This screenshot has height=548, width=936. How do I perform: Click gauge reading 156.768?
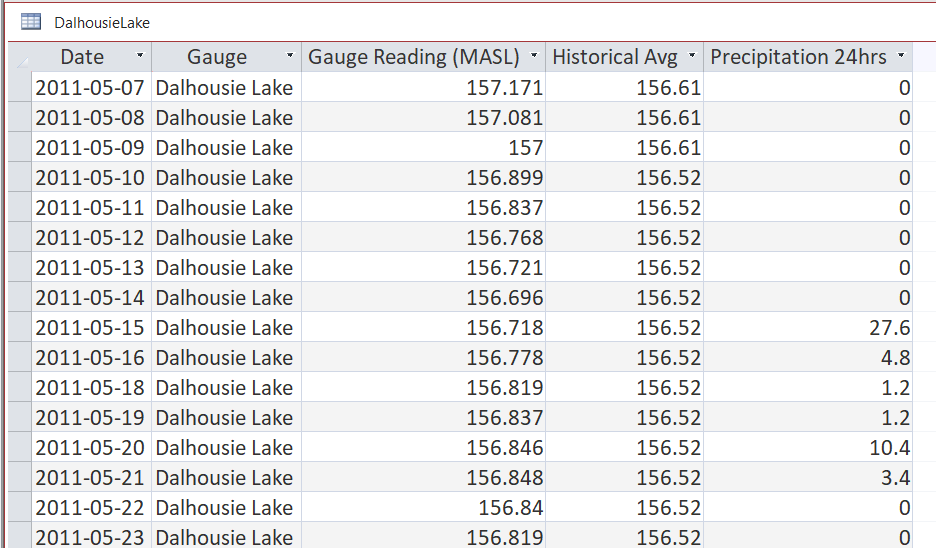[423, 238]
